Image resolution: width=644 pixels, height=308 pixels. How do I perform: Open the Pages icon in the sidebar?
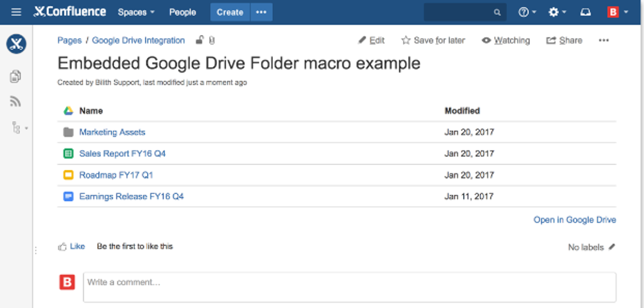click(x=15, y=77)
